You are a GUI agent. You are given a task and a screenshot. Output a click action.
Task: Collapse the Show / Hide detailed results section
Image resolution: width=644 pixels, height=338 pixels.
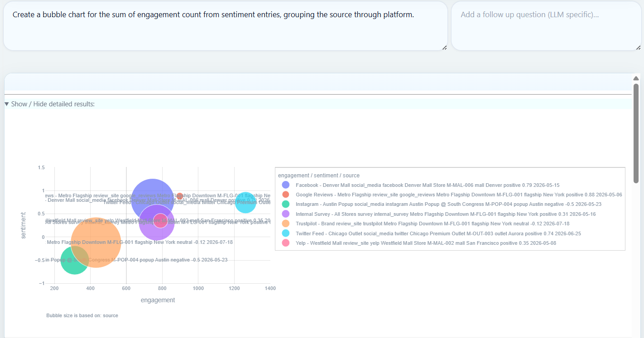49,104
